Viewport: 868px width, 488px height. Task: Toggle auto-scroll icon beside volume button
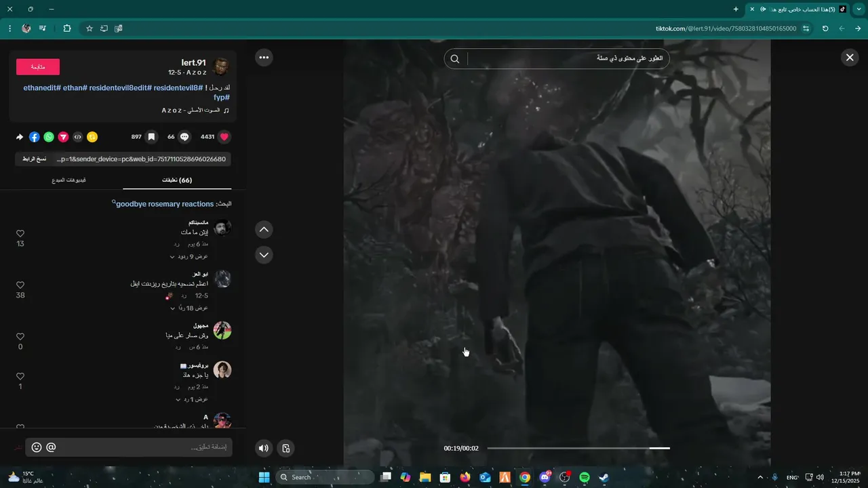[x=286, y=448]
